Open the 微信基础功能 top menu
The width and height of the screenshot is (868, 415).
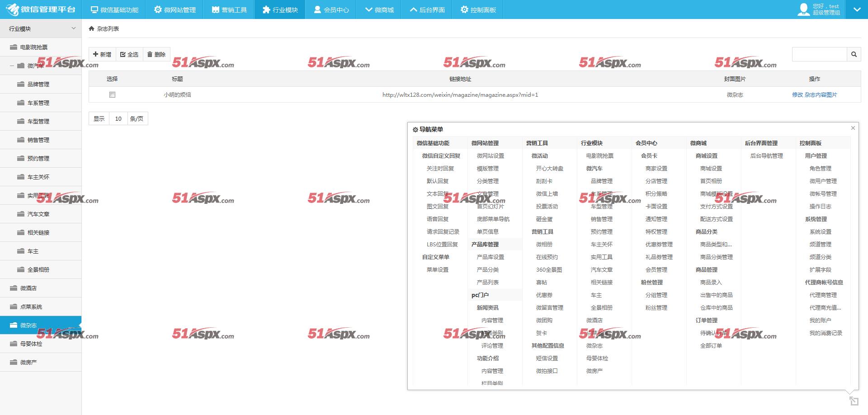[x=114, y=9]
